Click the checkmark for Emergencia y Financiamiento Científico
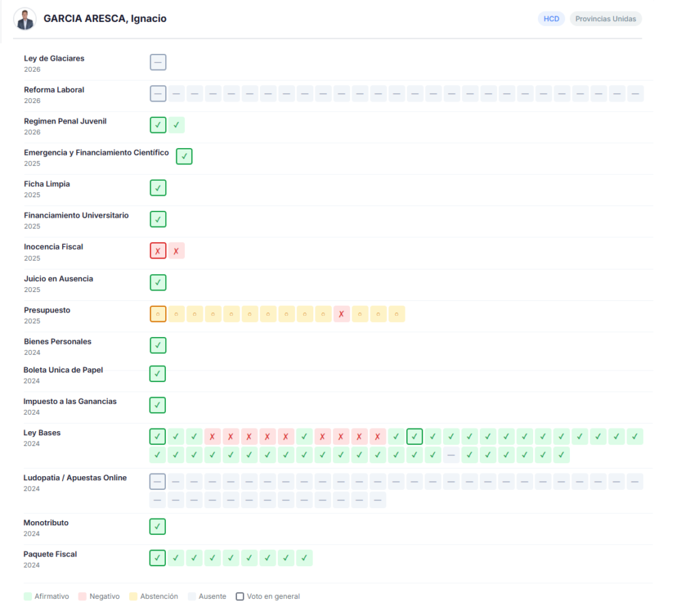The image size is (699, 616). click(x=184, y=156)
